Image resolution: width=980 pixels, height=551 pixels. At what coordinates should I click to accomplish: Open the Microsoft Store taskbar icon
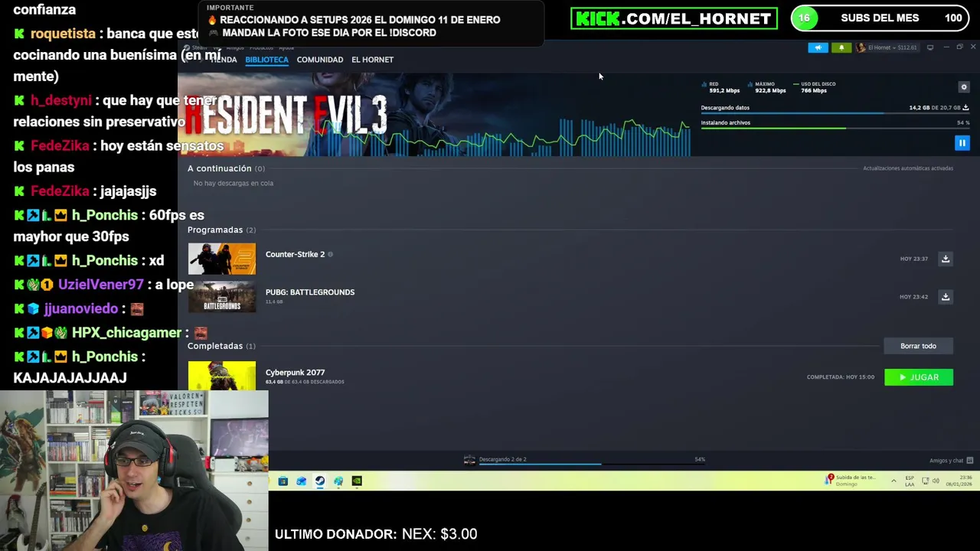(x=283, y=481)
